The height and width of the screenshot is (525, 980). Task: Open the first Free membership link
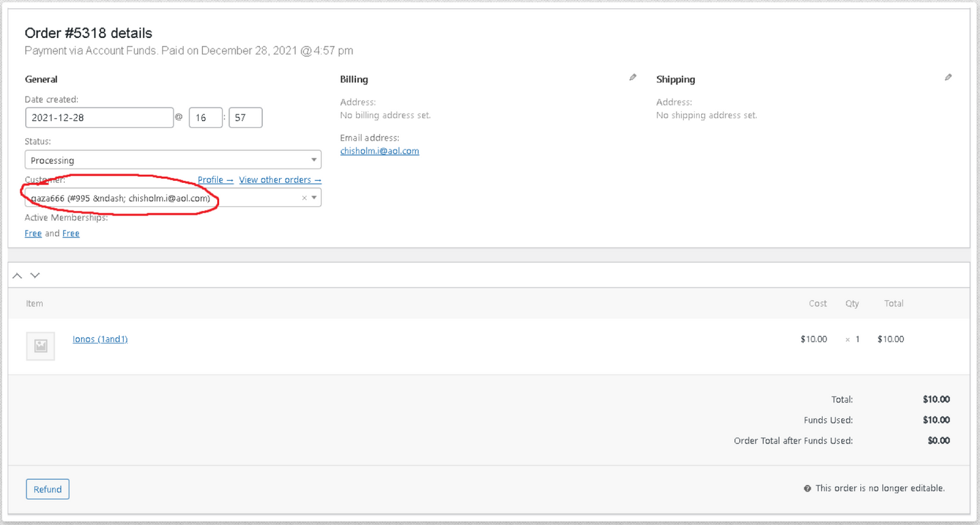33,233
